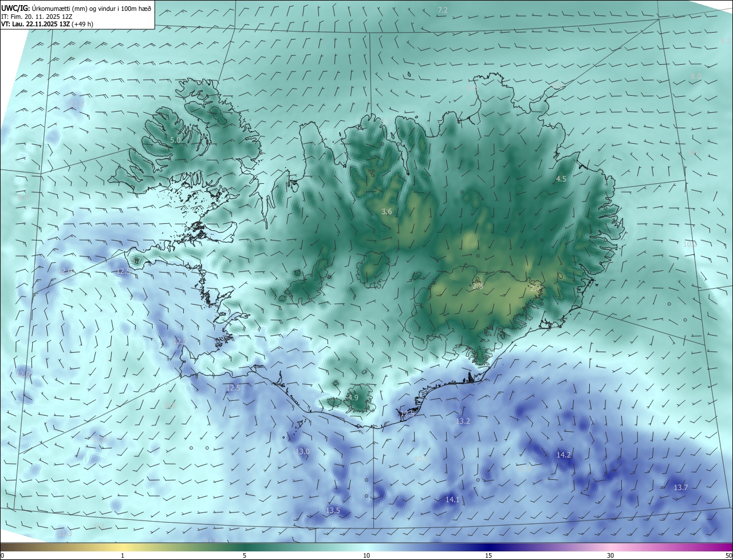
Task: Click the 7.2 value label on the map
Action: coord(443,10)
